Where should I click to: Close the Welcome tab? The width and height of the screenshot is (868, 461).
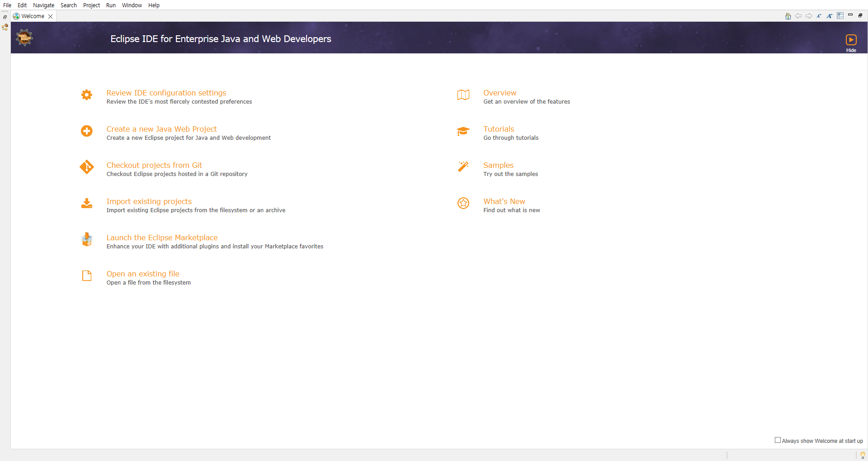click(x=51, y=16)
